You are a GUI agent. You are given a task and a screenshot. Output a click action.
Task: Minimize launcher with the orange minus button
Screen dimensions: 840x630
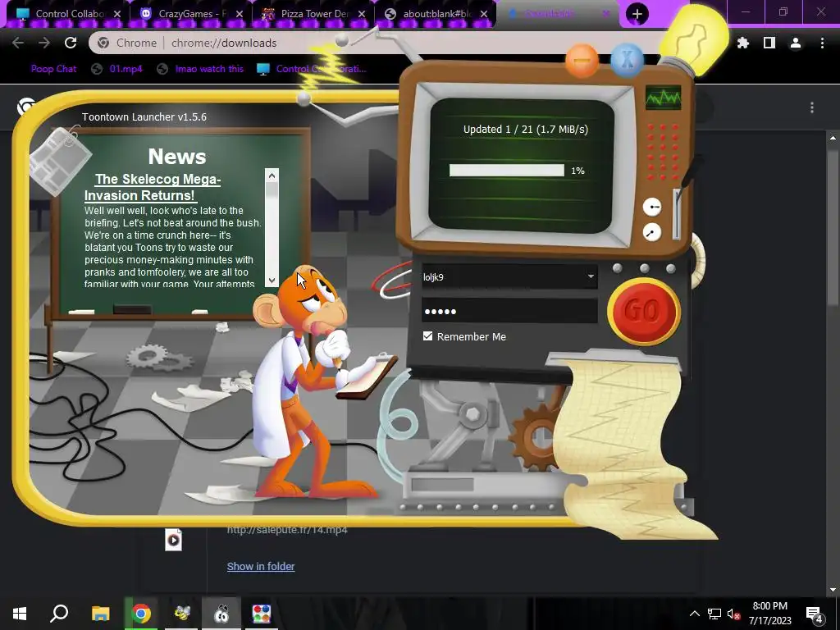(582, 61)
